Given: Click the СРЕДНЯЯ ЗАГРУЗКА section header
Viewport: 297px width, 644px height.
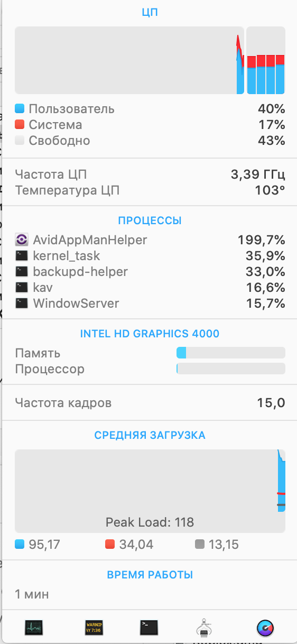Looking at the screenshot, I should (x=150, y=435).
